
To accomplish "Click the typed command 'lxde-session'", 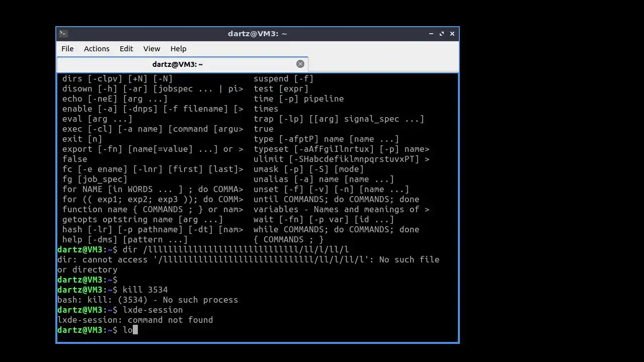I will tap(153, 310).
